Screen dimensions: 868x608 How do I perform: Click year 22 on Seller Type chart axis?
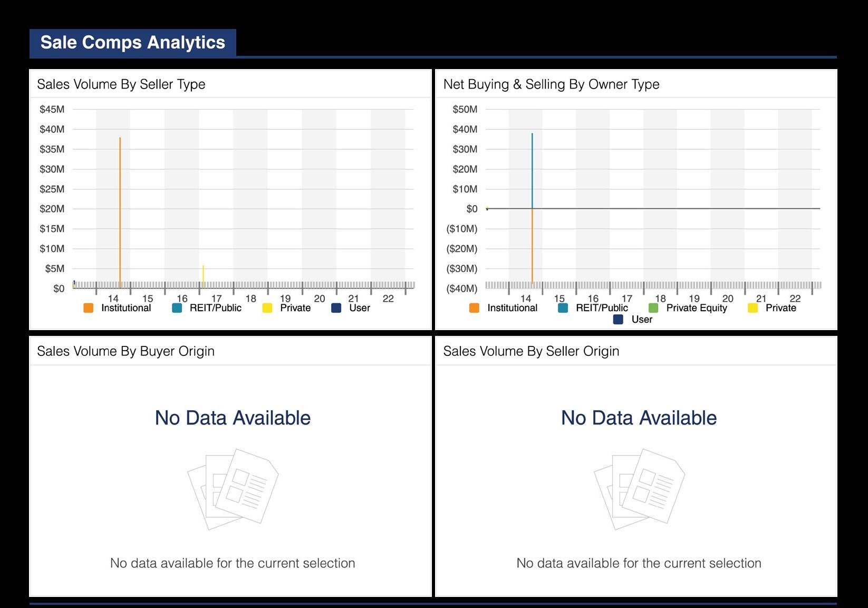pyautogui.click(x=388, y=298)
